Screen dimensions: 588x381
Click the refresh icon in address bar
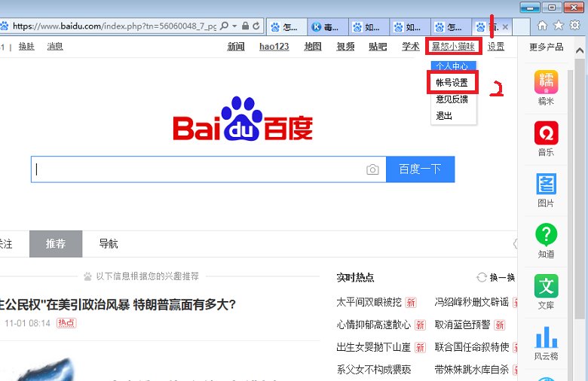pos(256,26)
